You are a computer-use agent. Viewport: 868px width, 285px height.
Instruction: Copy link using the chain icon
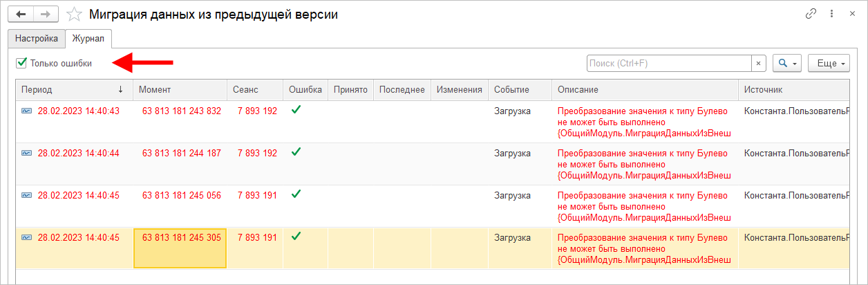[x=811, y=14]
